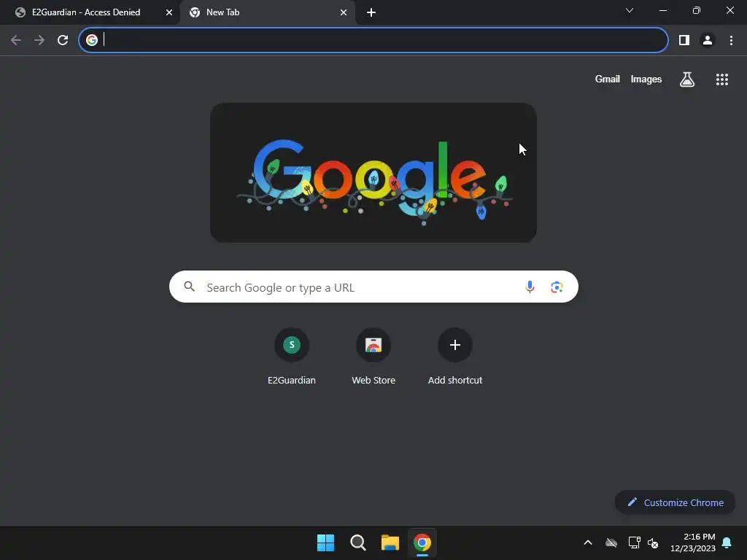Focus the Chrome address bar
The height and width of the screenshot is (560, 747).
click(373, 40)
